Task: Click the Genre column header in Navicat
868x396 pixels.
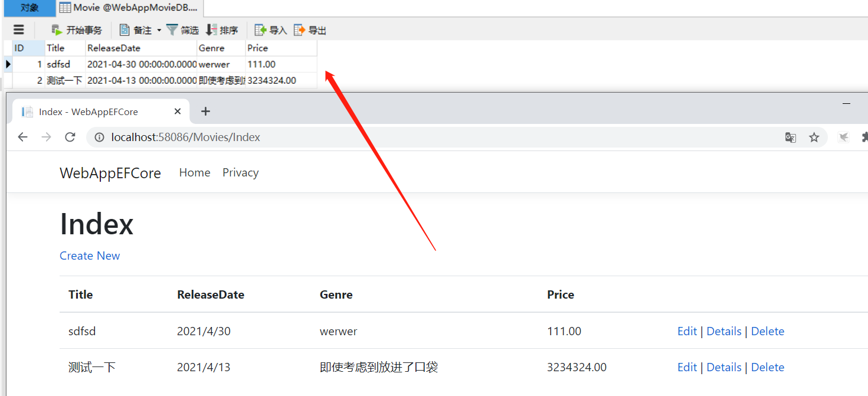Action: pos(221,48)
